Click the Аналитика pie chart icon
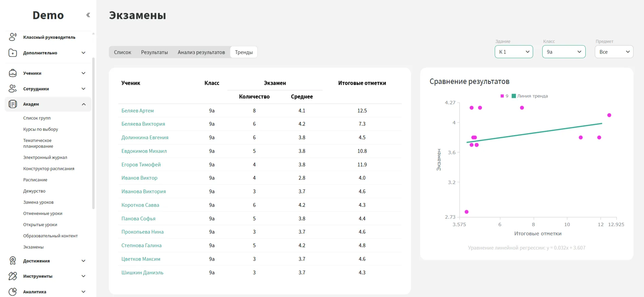 click(x=13, y=292)
